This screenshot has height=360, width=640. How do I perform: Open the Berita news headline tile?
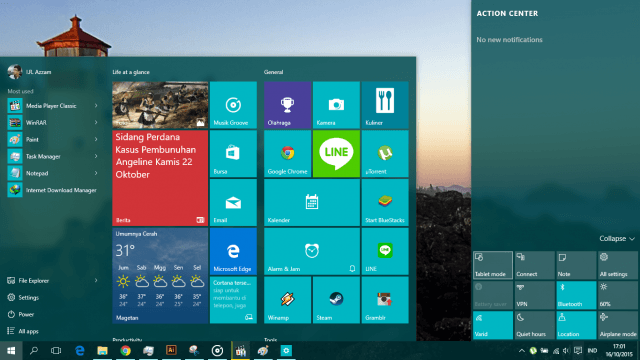tap(160, 178)
